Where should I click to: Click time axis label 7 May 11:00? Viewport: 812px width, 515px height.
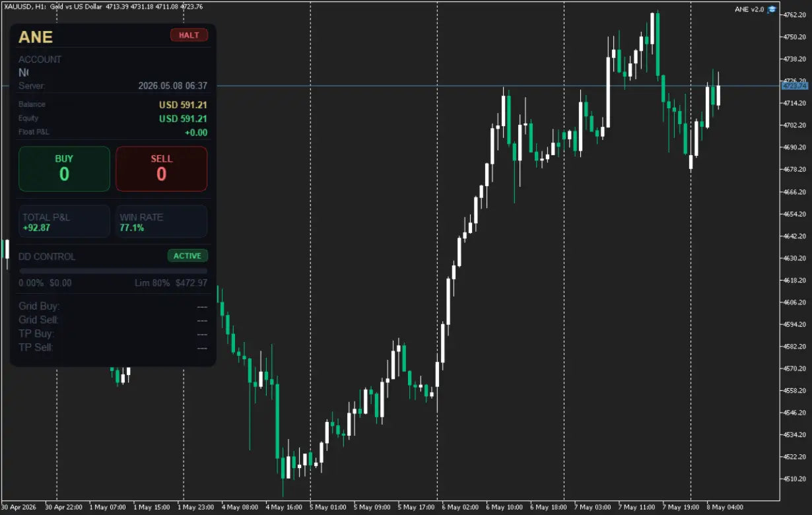click(636, 508)
